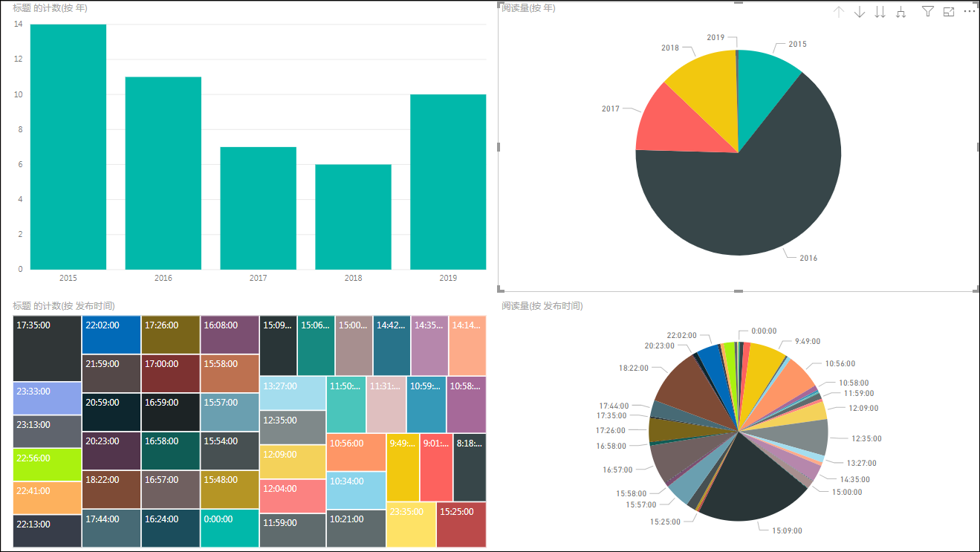Enter focus mode for year pie chart
The height and width of the screenshot is (552, 980).
(949, 11)
